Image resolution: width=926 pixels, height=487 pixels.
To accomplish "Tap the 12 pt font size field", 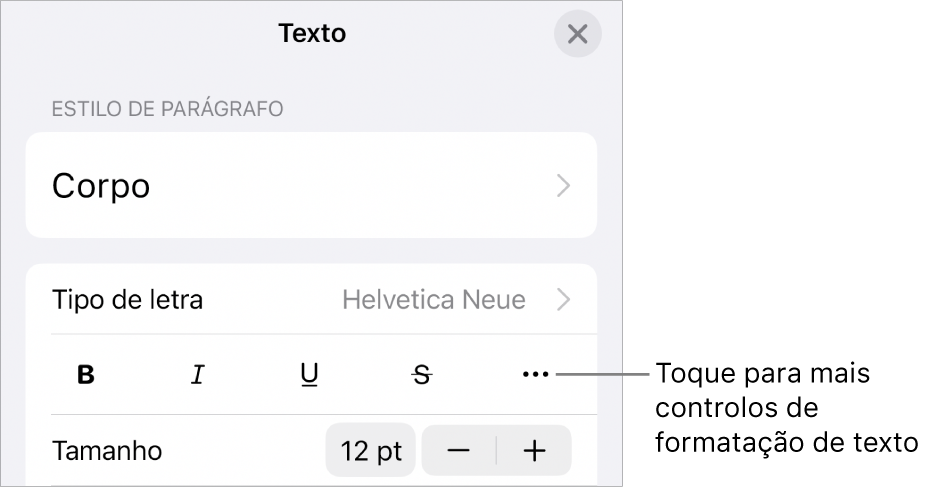I will tap(371, 451).
